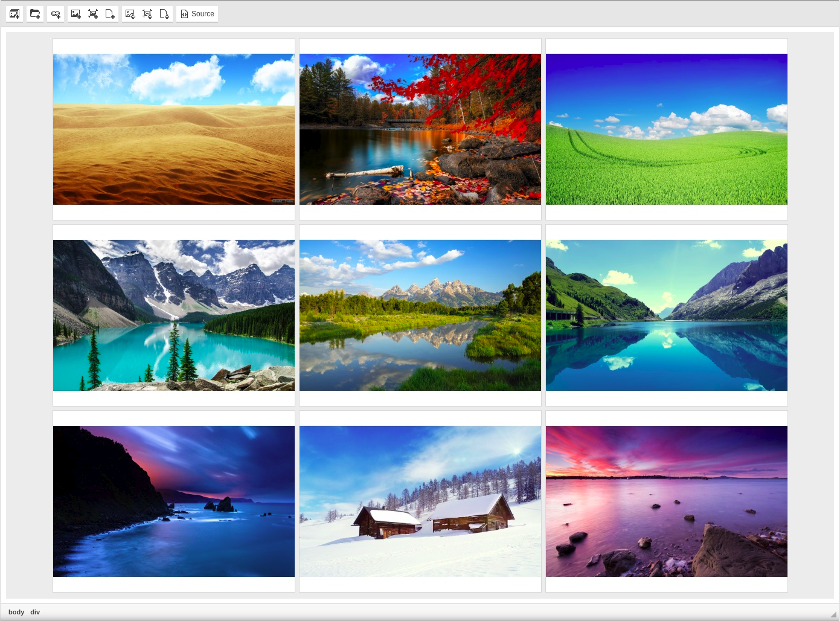Image resolution: width=840 pixels, height=621 pixels.
Task: Select the div element in path bar
Action: tap(35, 612)
